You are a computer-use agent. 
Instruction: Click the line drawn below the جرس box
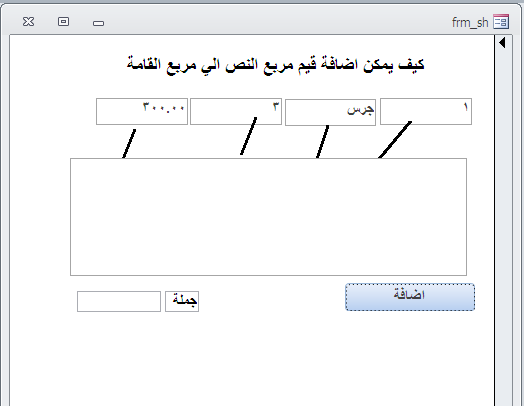pos(322,141)
